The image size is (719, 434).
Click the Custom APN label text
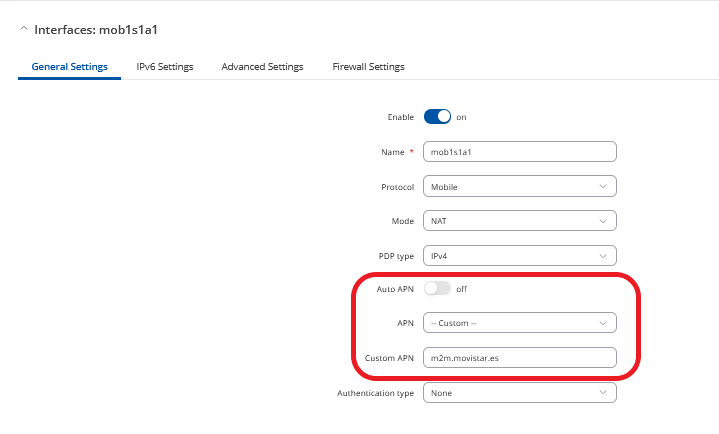pos(389,358)
